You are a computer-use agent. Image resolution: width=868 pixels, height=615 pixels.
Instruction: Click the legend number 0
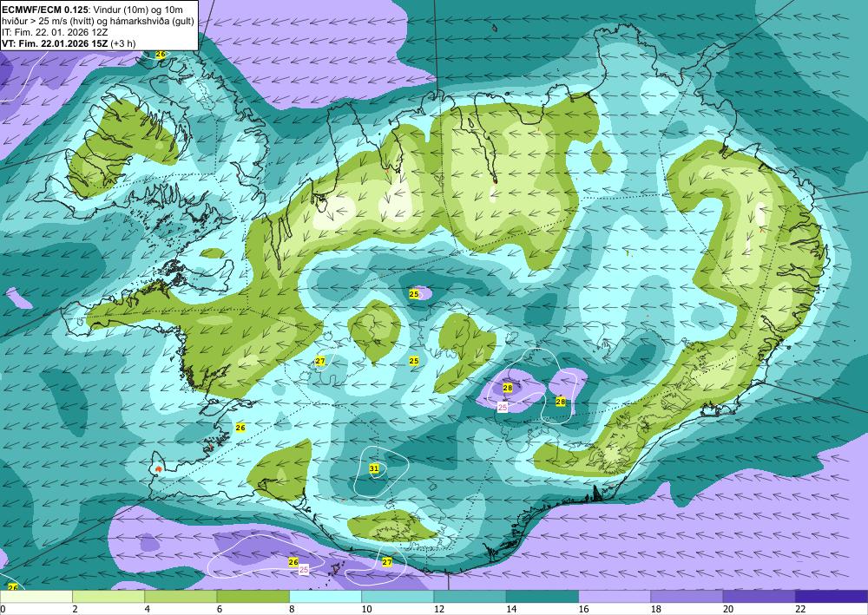(x=3, y=609)
